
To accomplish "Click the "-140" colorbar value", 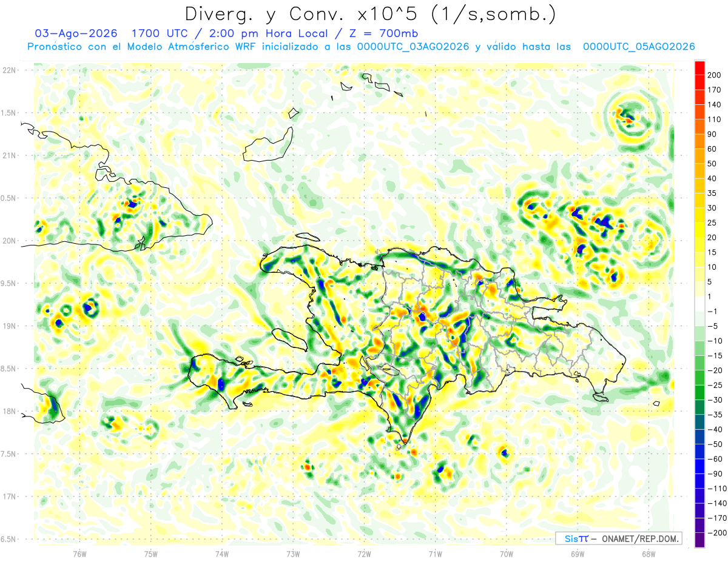I will click(718, 503).
